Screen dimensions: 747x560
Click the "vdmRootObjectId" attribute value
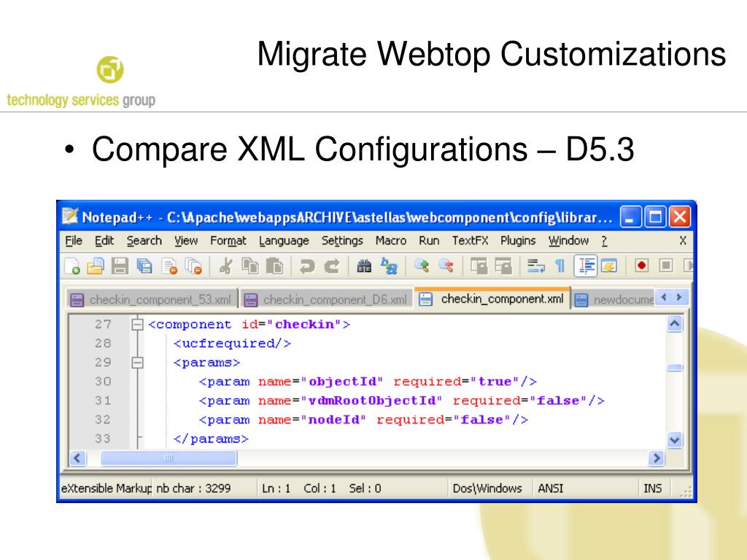[371, 401]
